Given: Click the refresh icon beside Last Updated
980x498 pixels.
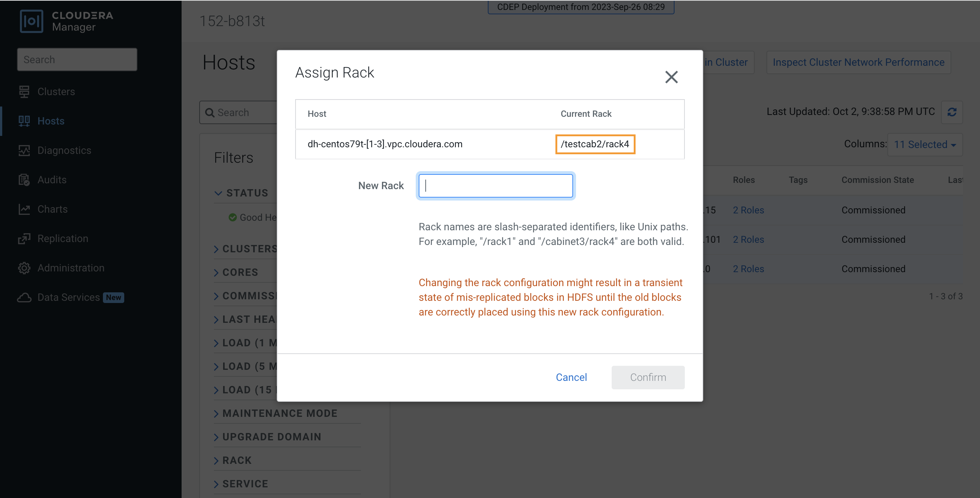Looking at the screenshot, I should coord(951,112).
